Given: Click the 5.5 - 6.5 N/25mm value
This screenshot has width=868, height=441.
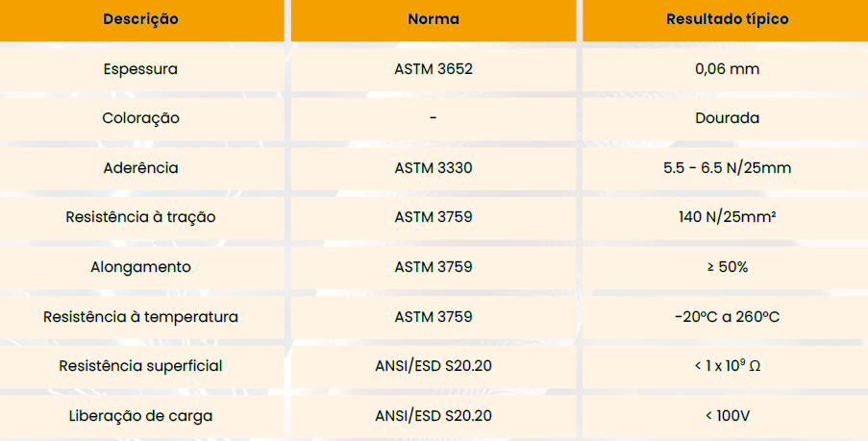Looking at the screenshot, I should (727, 168).
